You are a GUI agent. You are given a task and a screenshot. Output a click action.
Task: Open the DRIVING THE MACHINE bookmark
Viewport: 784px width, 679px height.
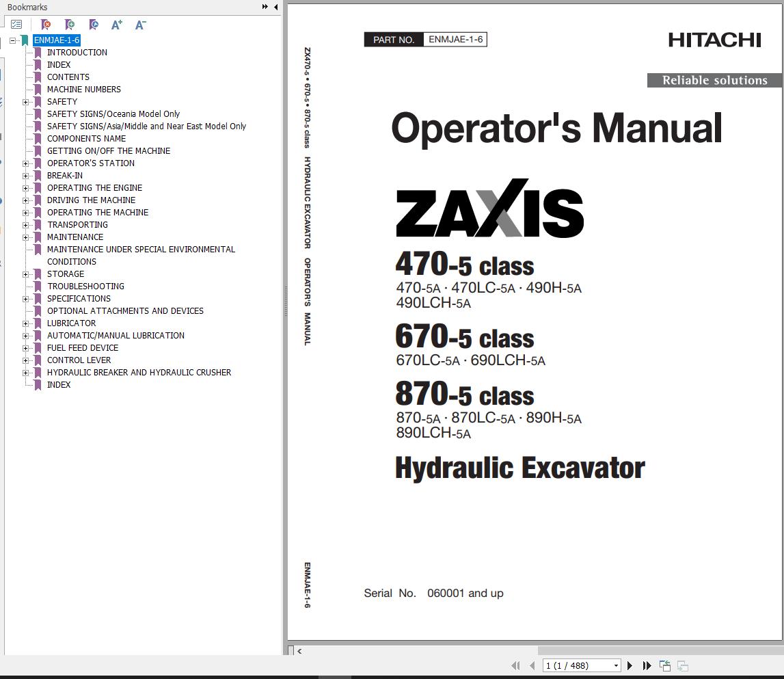point(91,200)
